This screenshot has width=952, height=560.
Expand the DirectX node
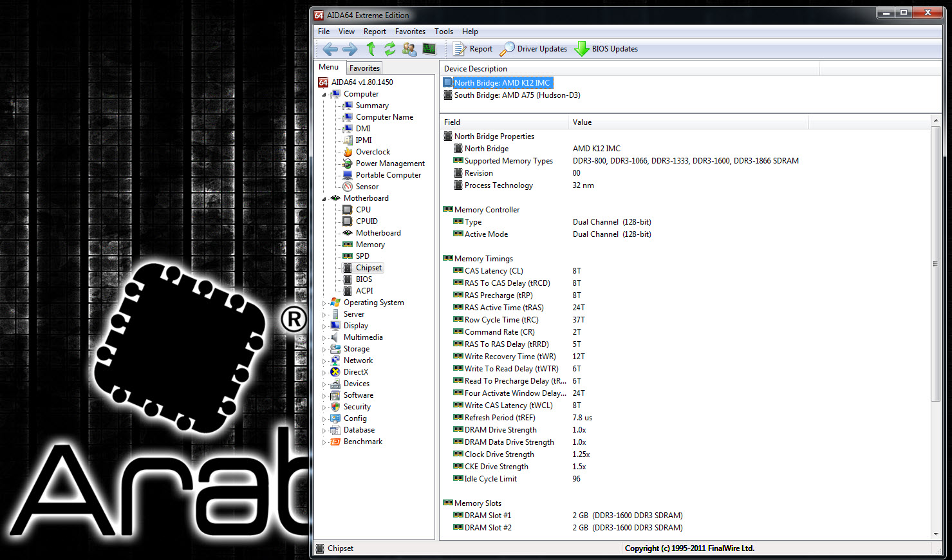[324, 372]
